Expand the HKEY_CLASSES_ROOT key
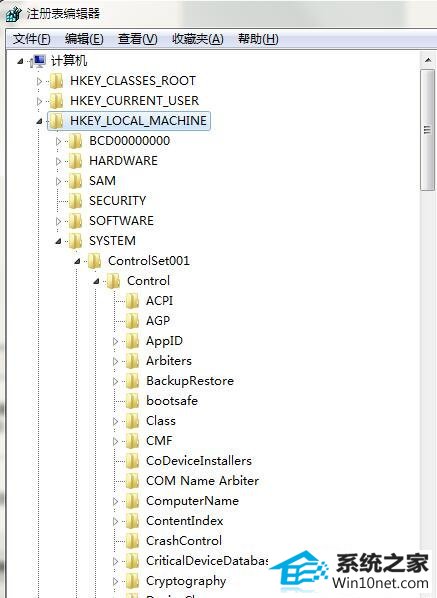This screenshot has width=437, height=598. coord(39,81)
